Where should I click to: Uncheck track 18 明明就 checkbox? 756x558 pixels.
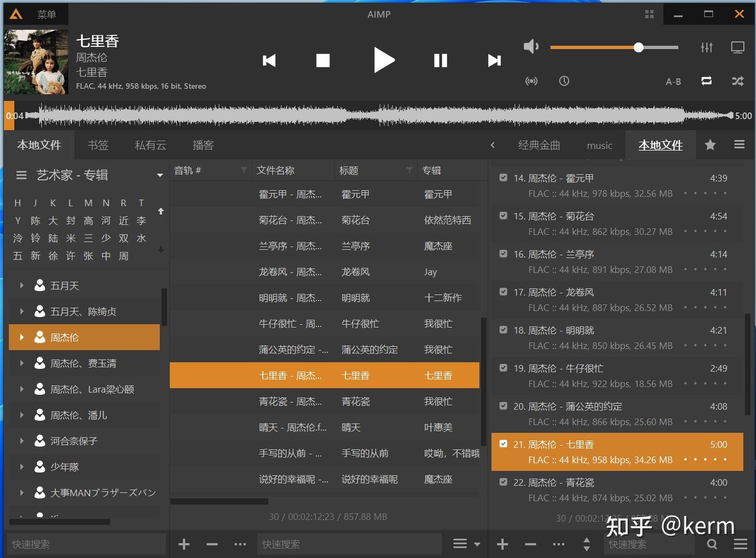(503, 330)
